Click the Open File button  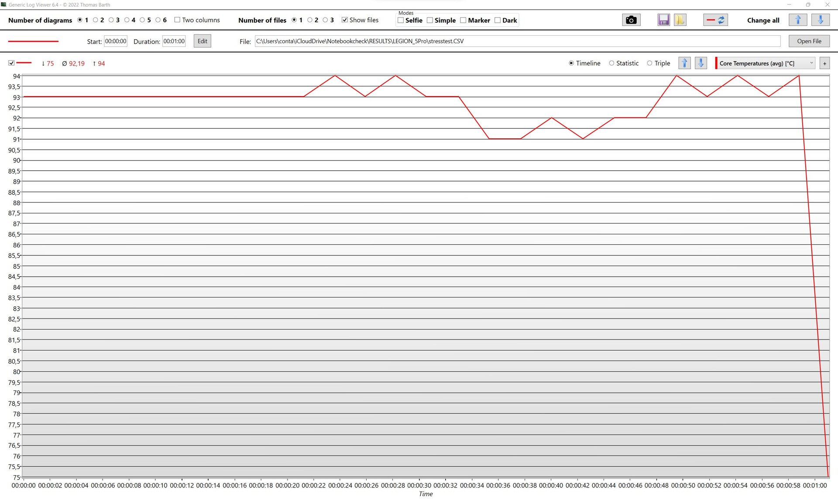click(x=809, y=41)
